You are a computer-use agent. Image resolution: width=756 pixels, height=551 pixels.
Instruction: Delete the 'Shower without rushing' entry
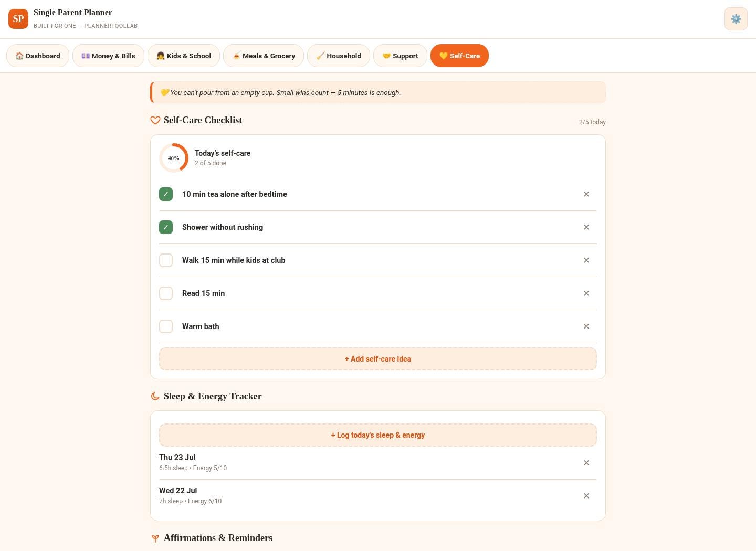point(586,227)
